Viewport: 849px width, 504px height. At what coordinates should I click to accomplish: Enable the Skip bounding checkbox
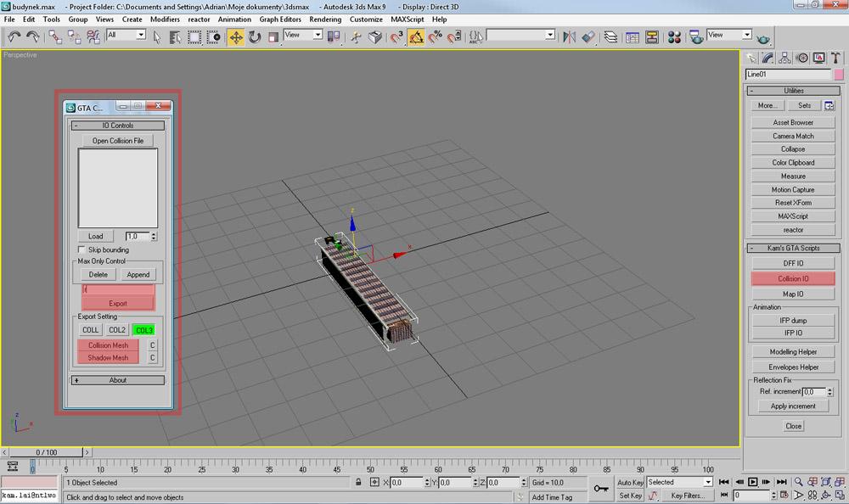click(82, 250)
